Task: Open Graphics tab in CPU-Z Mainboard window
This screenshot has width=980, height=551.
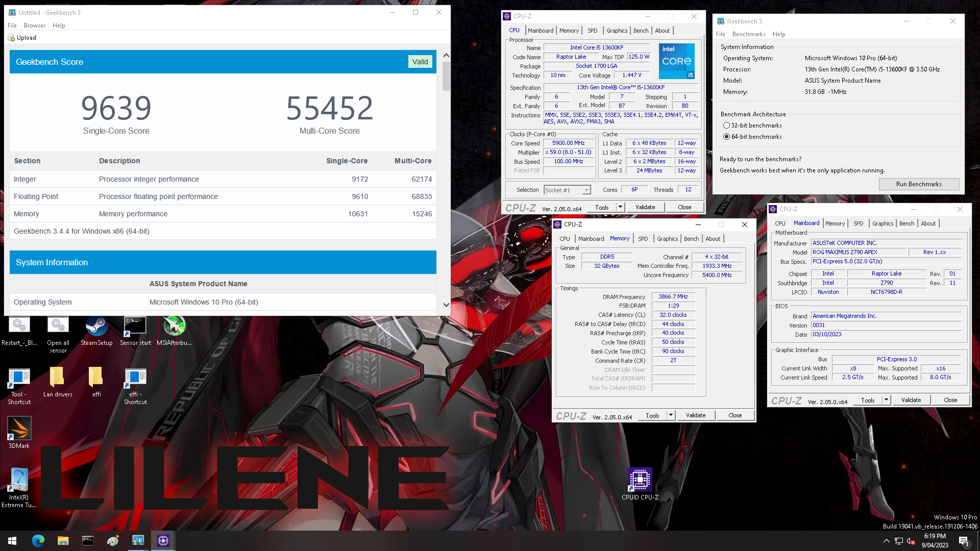Action: tap(883, 223)
